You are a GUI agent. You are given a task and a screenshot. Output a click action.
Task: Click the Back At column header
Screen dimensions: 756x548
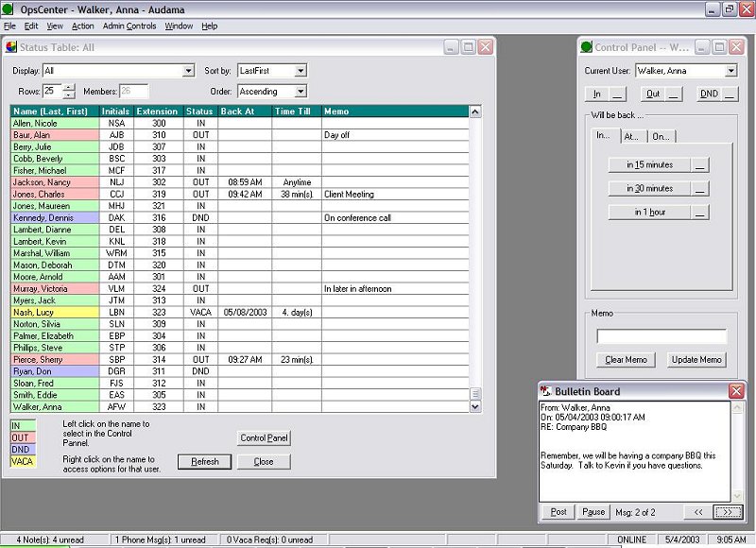pos(245,111)
